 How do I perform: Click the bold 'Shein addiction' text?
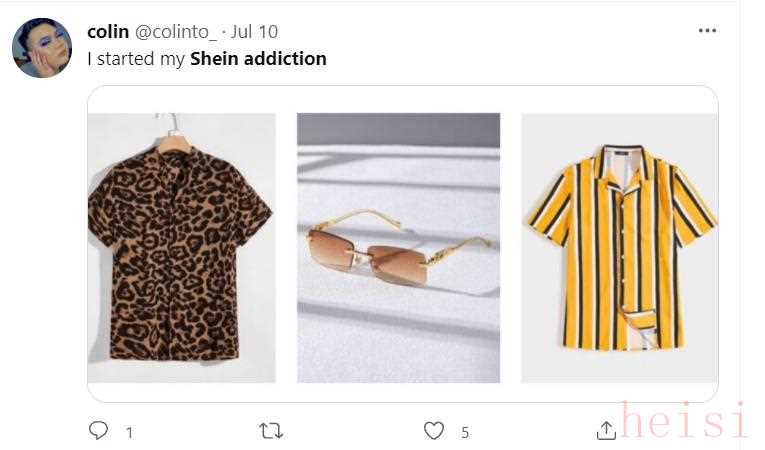(258, 59)
